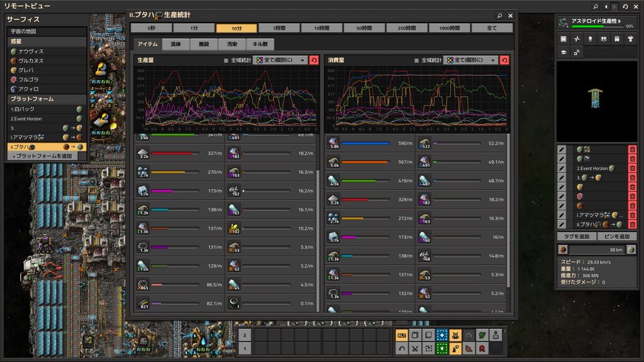Click the 38 km travel progress bar
This screenshot has width=644, height=362.
(x=597, y=250)
